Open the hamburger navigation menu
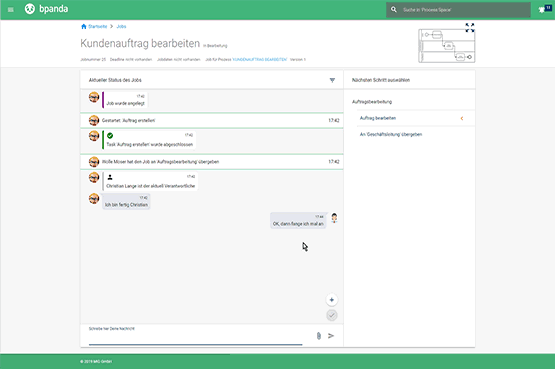Viewport: 555px width, 369px height. click(11, 10)
